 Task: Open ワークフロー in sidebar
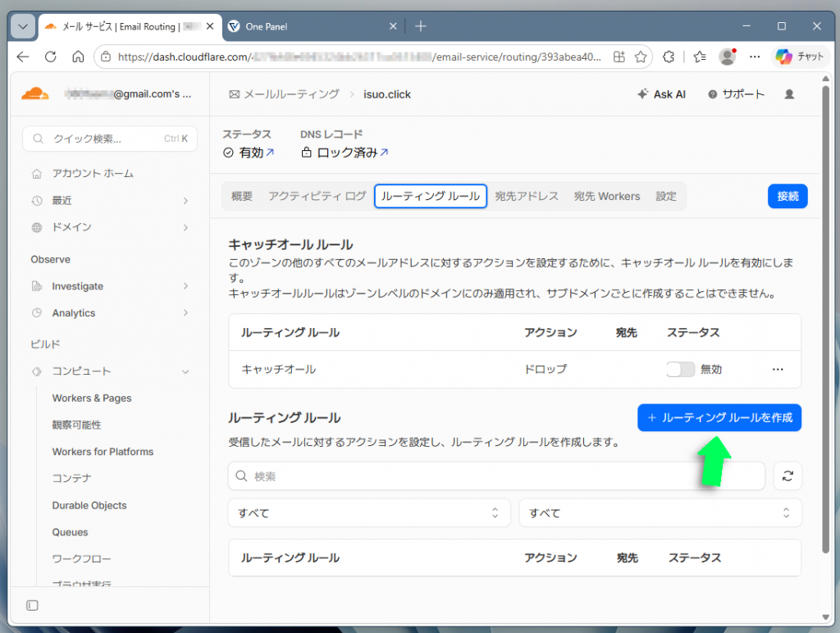tap(81, 558)
